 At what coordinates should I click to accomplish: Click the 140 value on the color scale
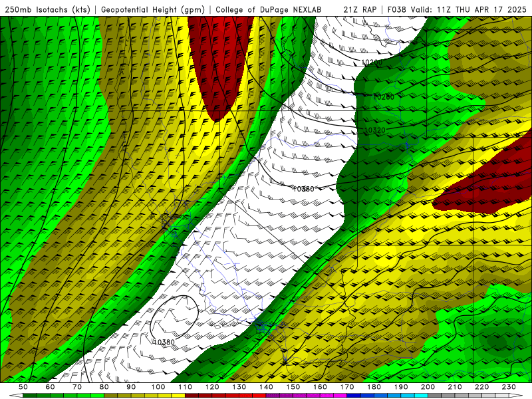pos(266,387)
